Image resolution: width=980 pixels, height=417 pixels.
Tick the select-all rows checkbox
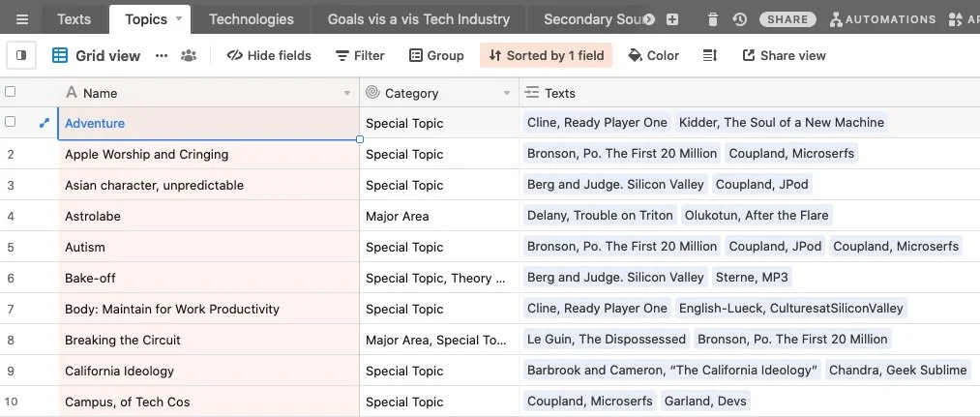click(10, 92)
